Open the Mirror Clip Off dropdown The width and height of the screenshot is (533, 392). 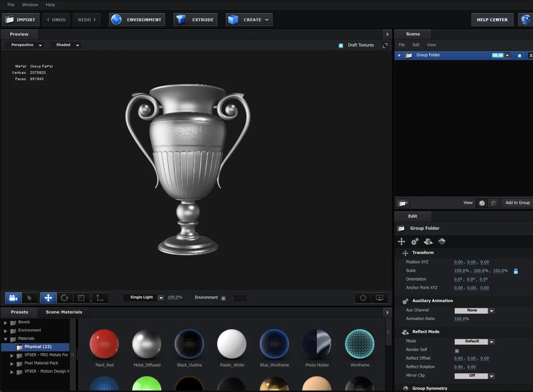474,376
